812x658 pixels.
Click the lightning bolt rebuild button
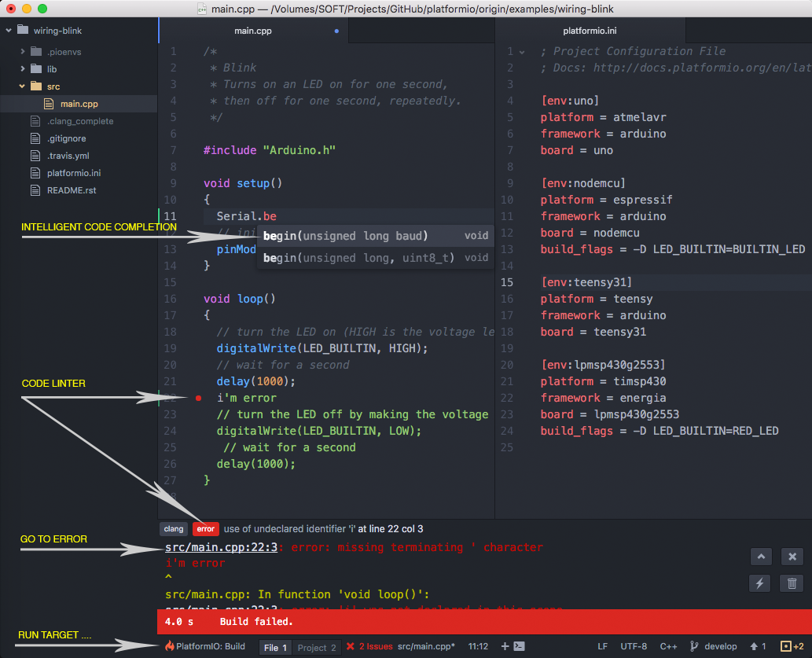tap(759, 583)
